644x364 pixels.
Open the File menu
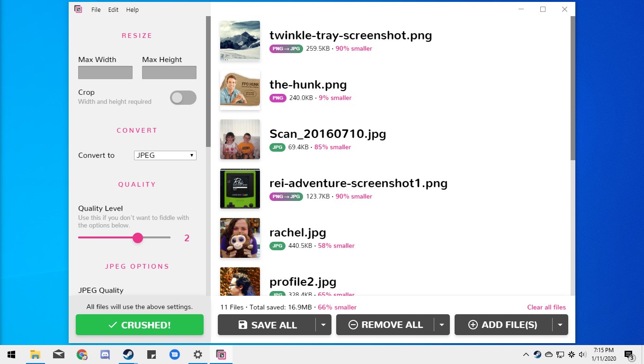point(96,9)
